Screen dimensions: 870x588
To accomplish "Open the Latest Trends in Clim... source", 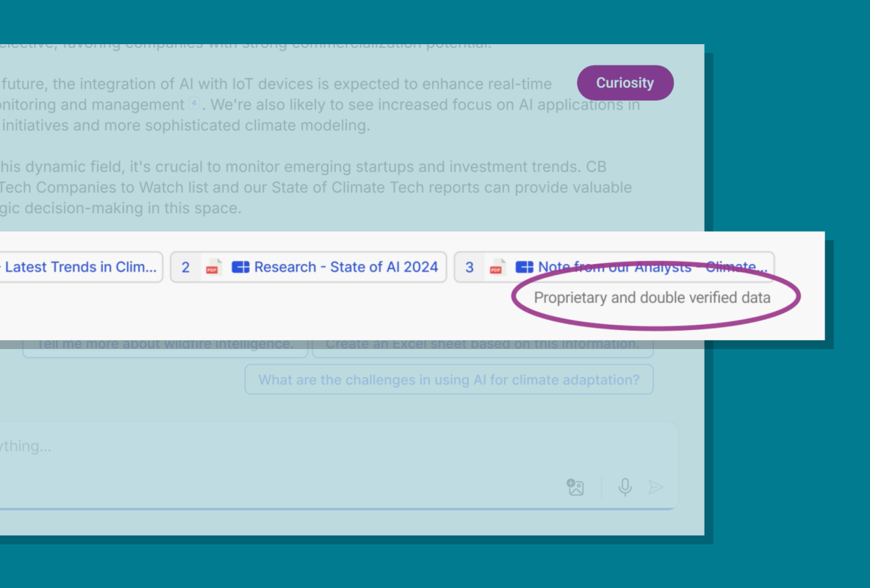I will (x=81, y=268).
